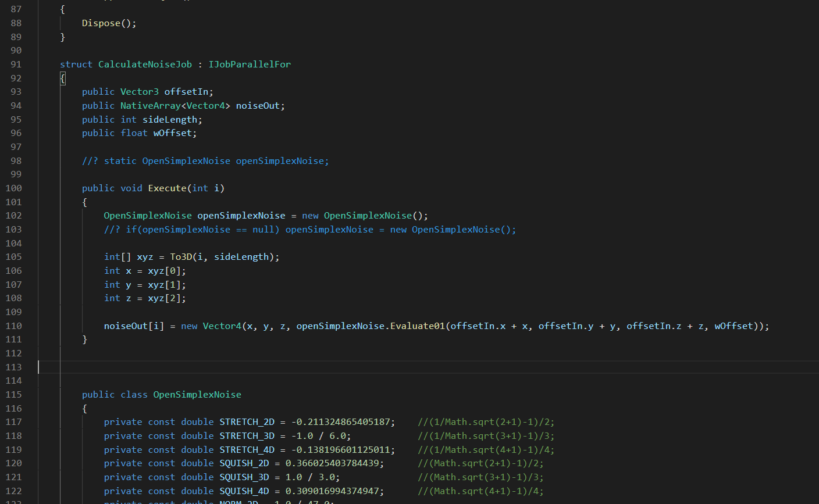This screenshot has width=819, height=504.
Task: Click the commented null-check on line 103
Action: tap(310, 230)
